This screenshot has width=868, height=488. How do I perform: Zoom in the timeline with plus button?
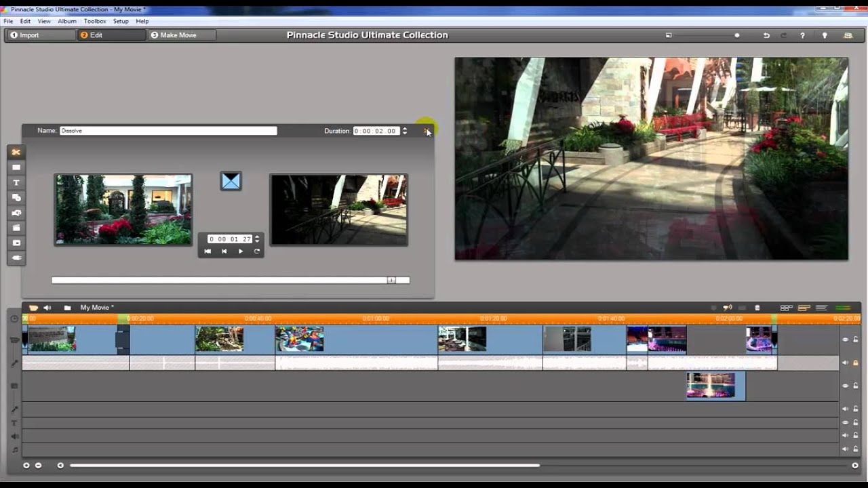pos(26,465)
